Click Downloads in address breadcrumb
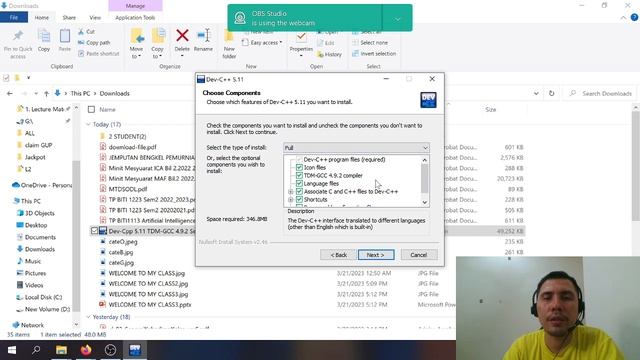 [114, 93]
